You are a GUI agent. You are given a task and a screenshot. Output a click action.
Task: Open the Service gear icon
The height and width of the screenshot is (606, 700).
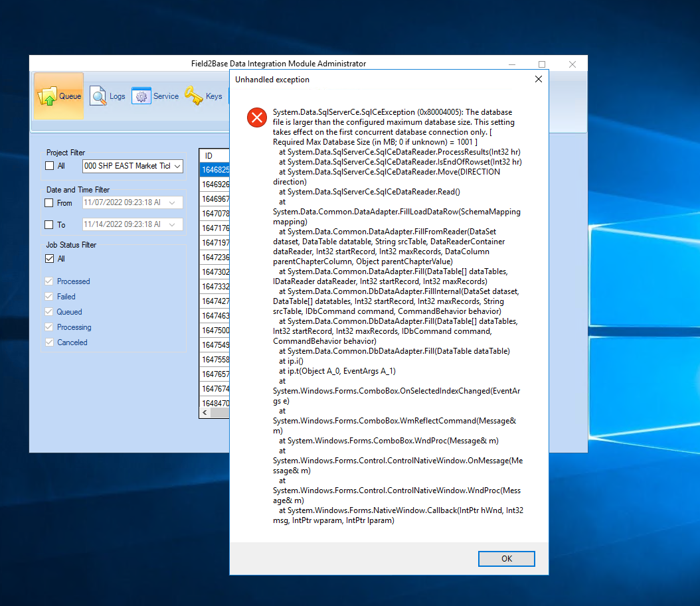(141, 96)
